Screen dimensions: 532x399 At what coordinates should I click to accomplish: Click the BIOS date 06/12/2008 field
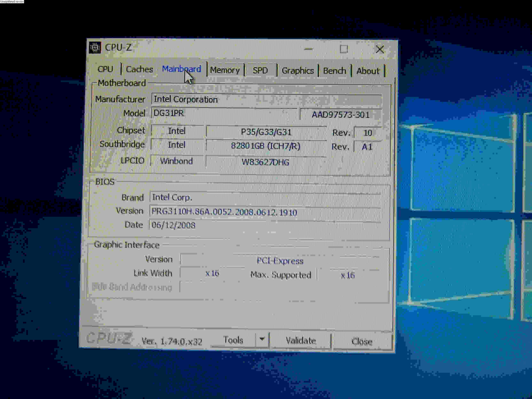(265, 225)
